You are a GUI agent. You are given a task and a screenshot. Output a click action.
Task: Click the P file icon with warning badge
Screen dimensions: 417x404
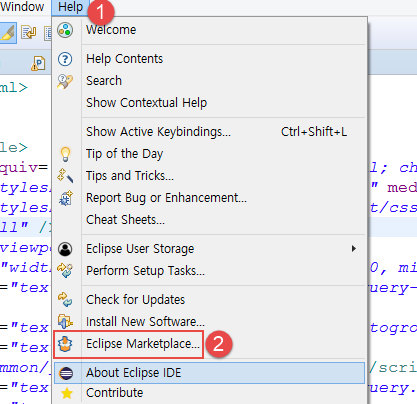38,63
